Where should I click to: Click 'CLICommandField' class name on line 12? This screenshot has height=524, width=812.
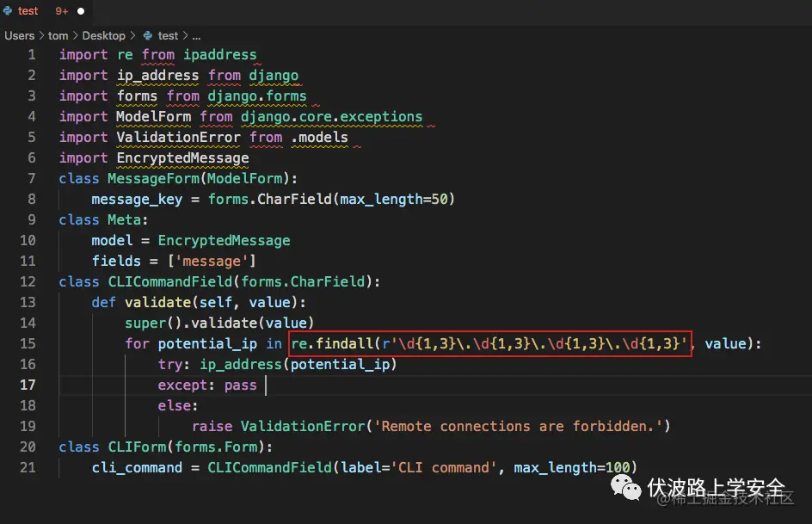coord(169,281)
